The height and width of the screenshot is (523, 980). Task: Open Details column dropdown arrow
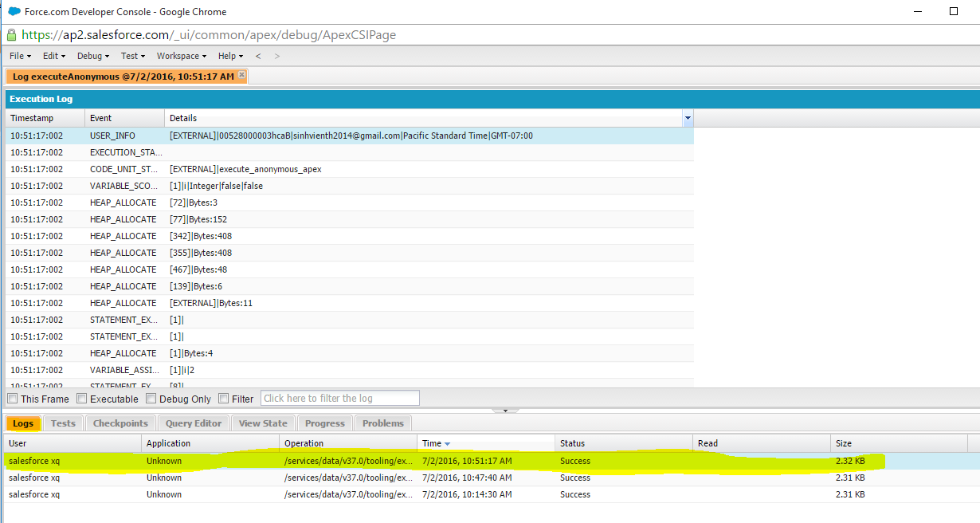coord(688,118)
